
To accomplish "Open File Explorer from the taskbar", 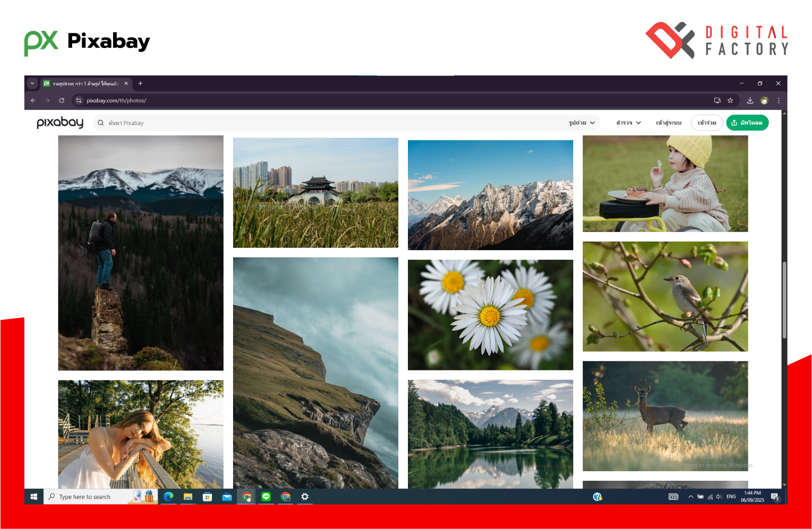I will click(188, 497).
